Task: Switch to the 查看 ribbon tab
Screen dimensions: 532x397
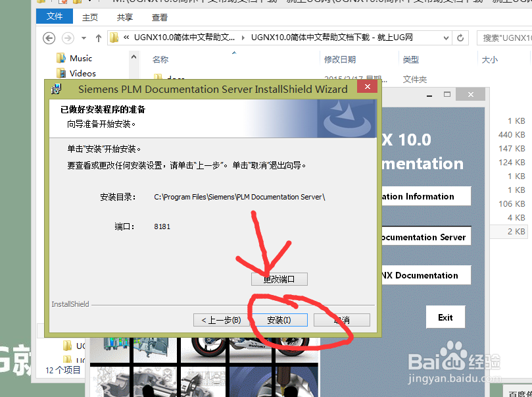Action: tap(160, 17)
